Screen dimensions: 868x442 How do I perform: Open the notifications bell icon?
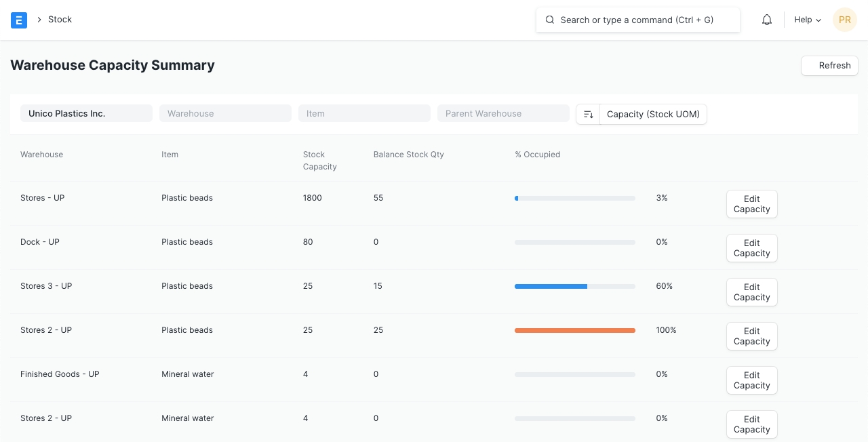(767, 20)
